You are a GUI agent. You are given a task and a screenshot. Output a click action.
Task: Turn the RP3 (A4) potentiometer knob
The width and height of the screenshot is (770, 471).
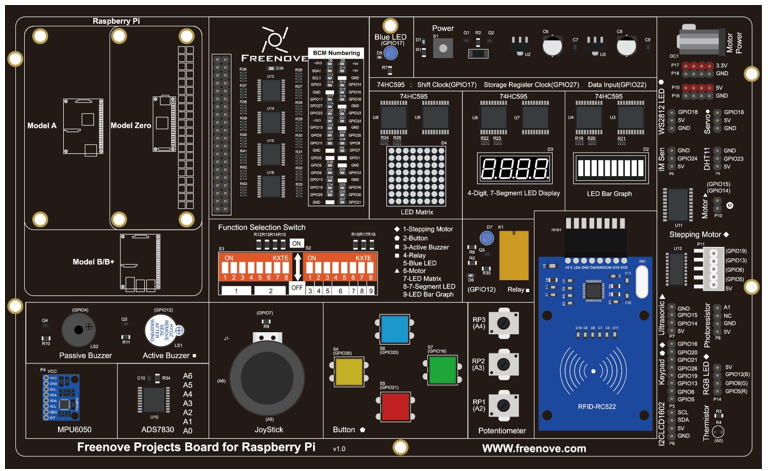point(503,323)
